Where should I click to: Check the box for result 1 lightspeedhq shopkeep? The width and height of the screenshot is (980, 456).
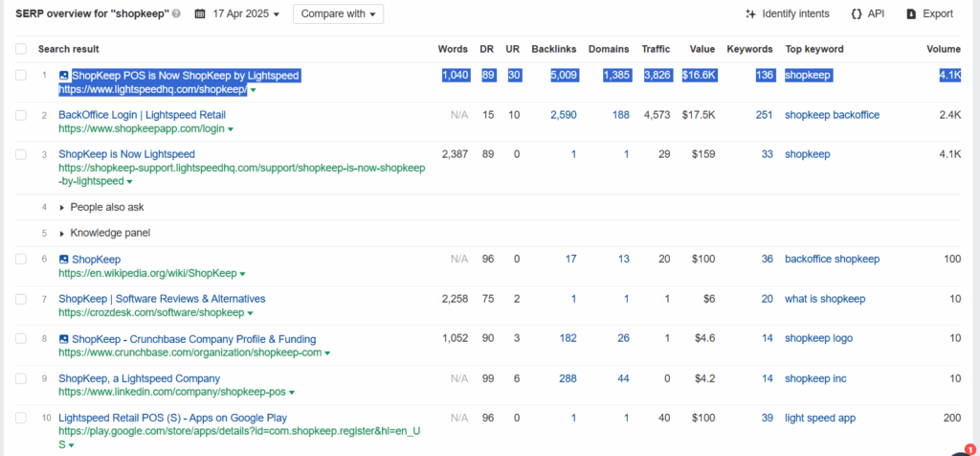21,75
